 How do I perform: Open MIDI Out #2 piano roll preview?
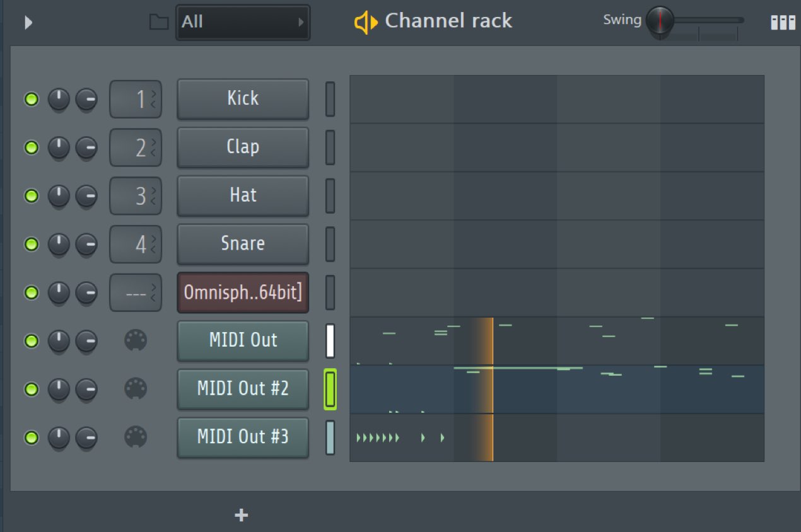[557, 389]
